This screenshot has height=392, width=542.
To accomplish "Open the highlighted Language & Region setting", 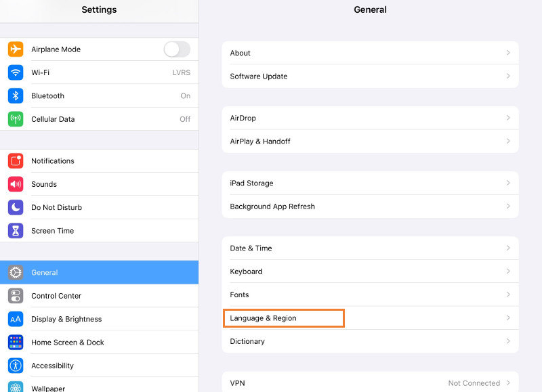I will pos(283,318).
